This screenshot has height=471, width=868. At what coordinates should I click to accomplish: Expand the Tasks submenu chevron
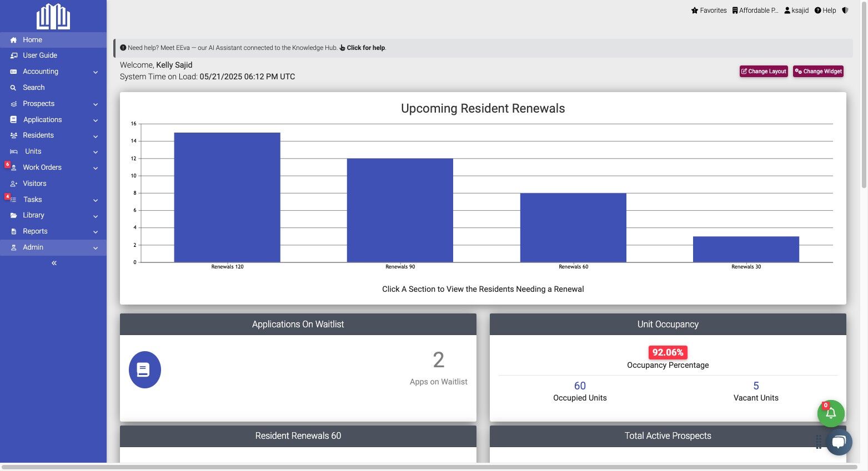96,200
